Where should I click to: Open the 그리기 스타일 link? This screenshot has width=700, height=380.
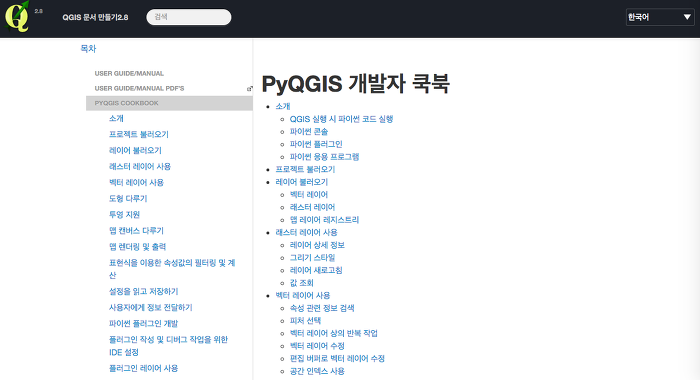312,258
